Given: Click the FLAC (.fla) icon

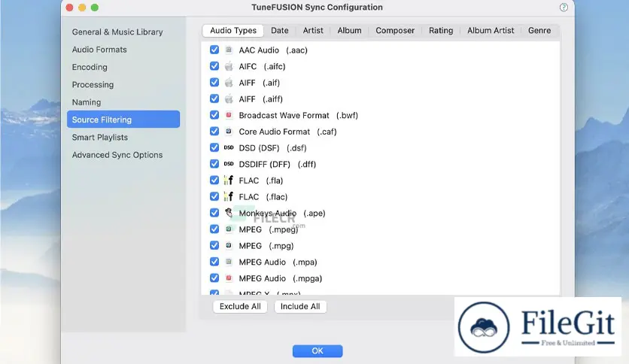Looking at the screenshot, I should coord(229,180).
